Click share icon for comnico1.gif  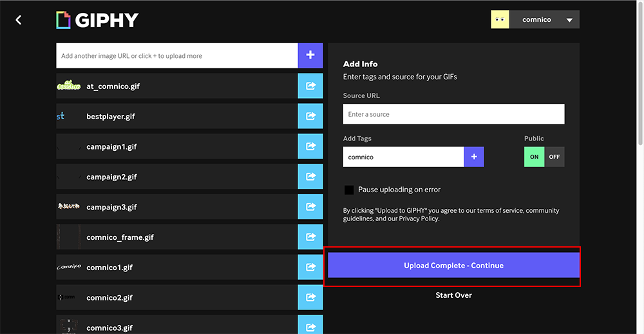pyautogui.click(x=310, y=267)
